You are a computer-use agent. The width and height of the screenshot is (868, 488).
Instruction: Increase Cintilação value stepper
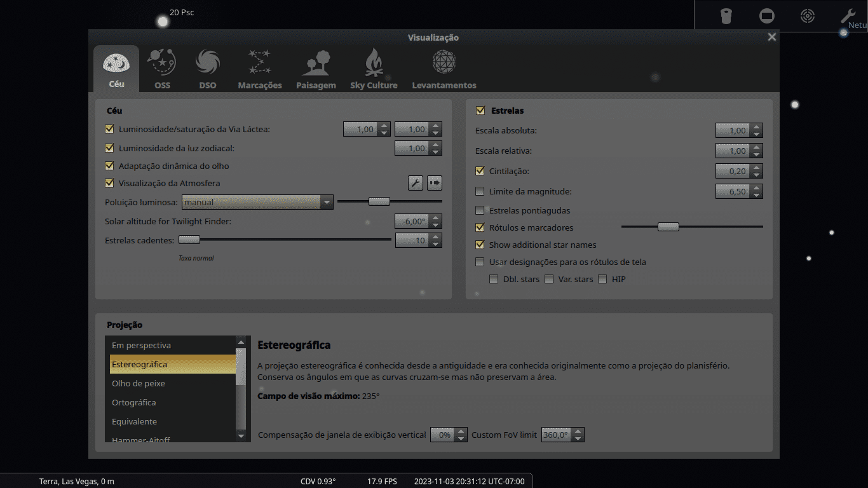click(756, 168)
